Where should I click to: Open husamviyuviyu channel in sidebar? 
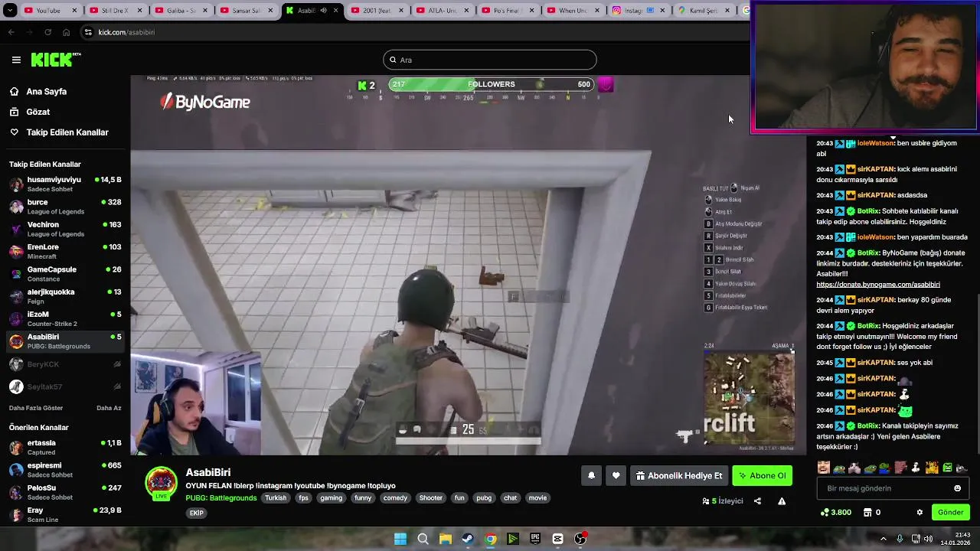65,184
